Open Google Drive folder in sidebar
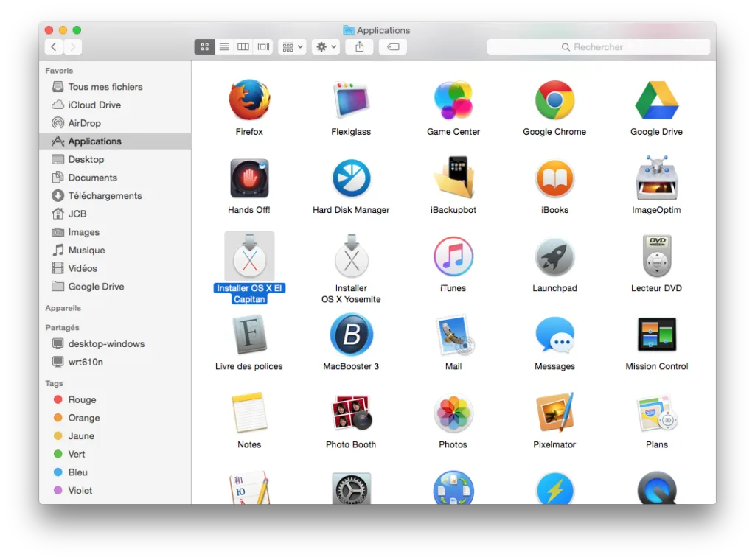755x560 pixels. pos(114,286)
